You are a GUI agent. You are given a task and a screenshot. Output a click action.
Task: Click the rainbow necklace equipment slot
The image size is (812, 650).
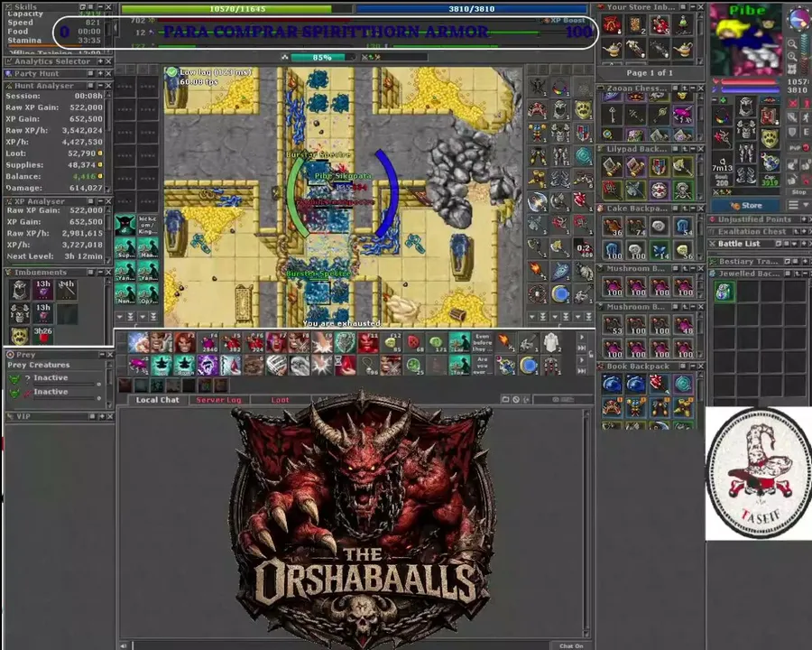tap(723, 116)
